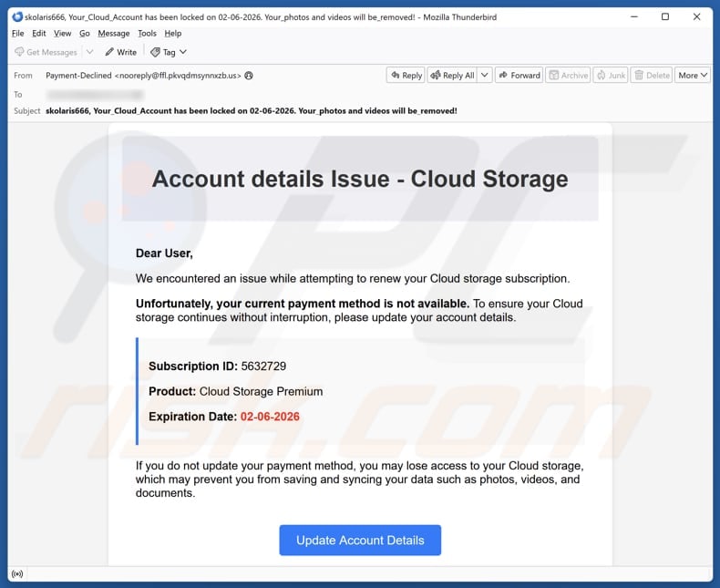
Task: Click the Subscription ID value 5632729
Action: point(263,366)
